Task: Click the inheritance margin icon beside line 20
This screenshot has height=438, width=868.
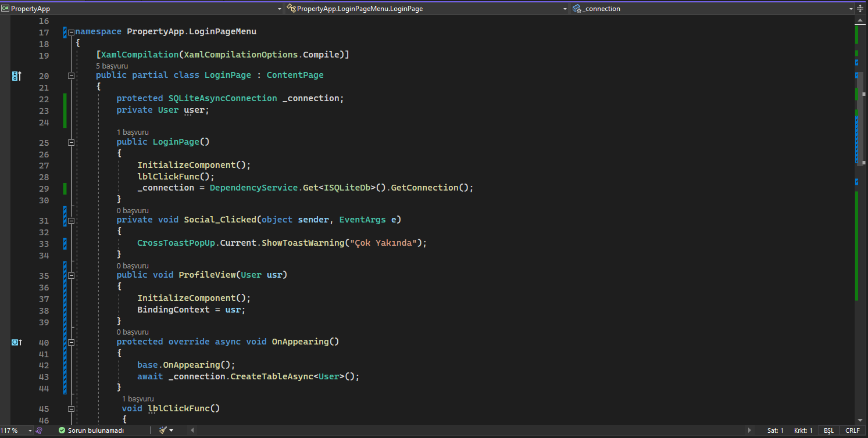Action: [17, 76]
